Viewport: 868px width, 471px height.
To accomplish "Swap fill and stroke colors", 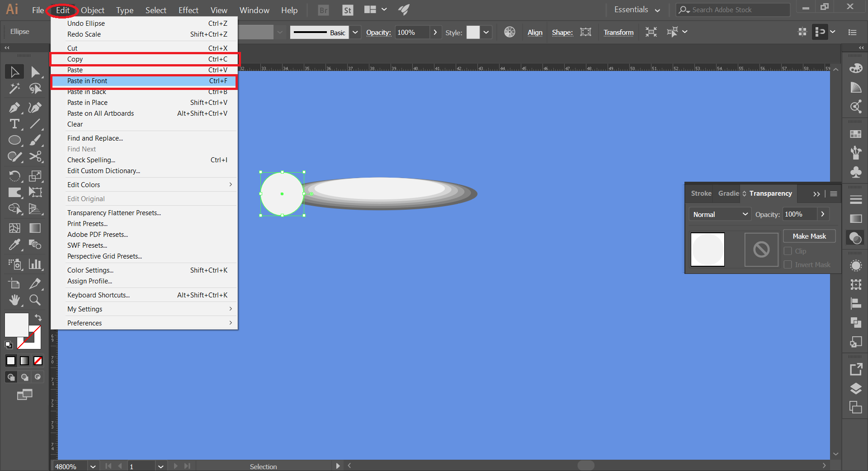I will tap(38, 318).
